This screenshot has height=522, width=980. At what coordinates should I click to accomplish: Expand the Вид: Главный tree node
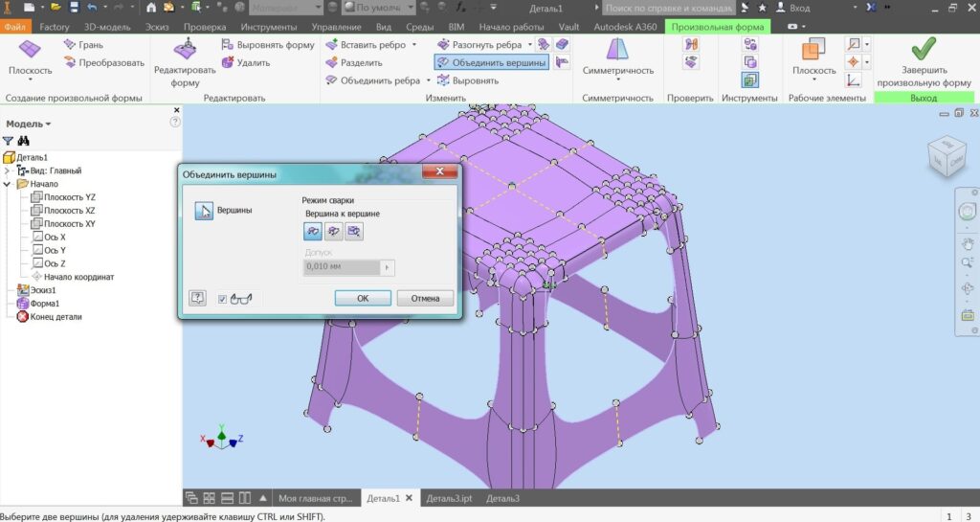[x=8, y=170]
